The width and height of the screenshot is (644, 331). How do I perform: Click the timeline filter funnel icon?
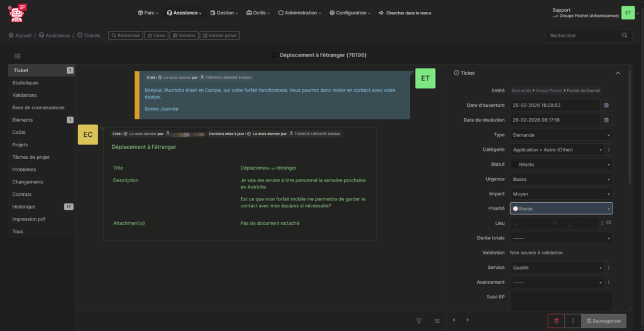point(419,321)
